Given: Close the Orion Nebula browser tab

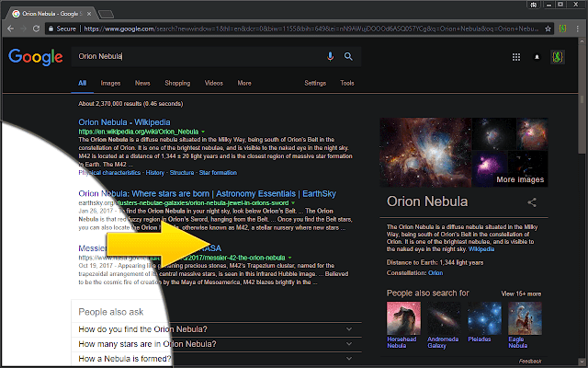Looking at the screenshot, I should (89, 14).
